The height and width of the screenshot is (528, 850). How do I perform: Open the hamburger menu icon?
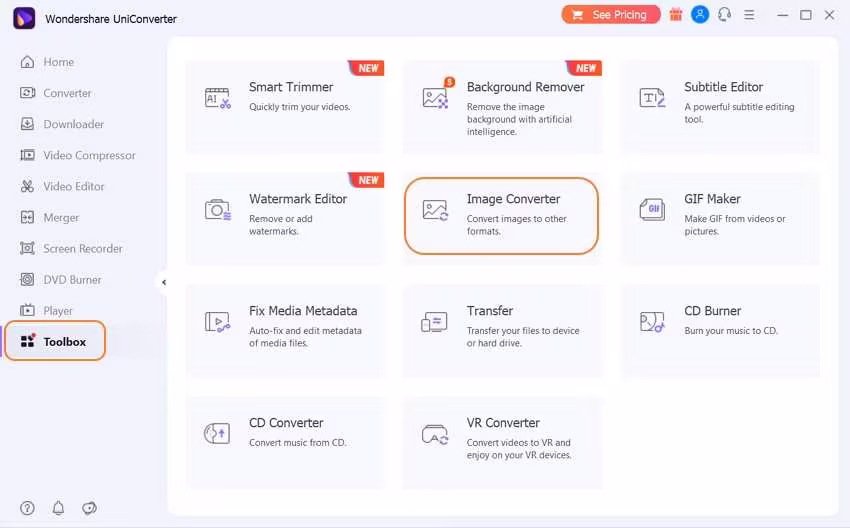pos(749,15)
